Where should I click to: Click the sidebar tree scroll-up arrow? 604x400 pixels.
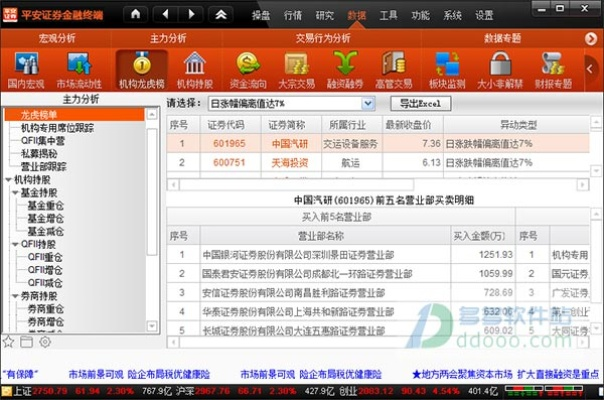(x=152, y=114)
